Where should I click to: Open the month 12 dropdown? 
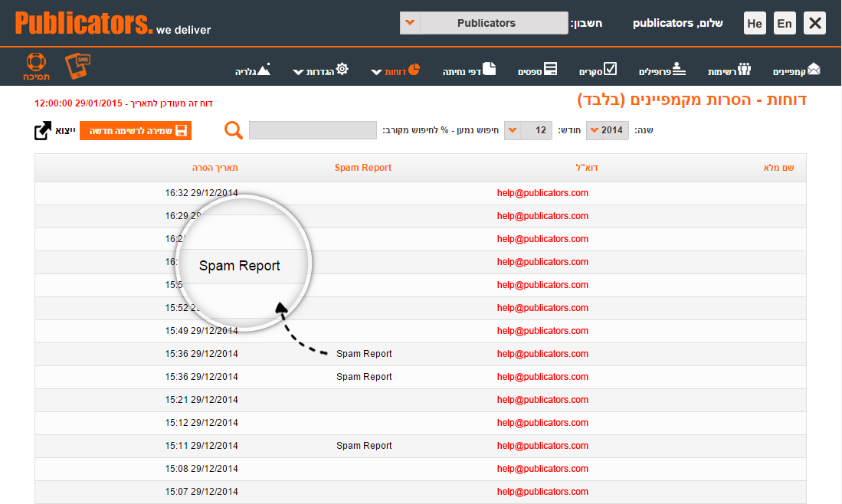pyautogui.click(x=528, y=130)
